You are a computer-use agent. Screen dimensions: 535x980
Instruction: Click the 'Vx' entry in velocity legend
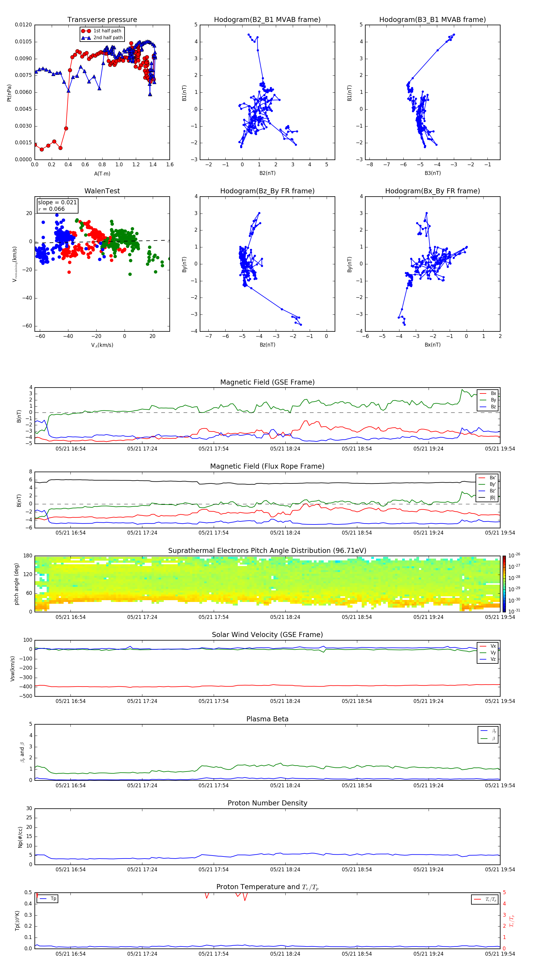[x=488, y=646]
